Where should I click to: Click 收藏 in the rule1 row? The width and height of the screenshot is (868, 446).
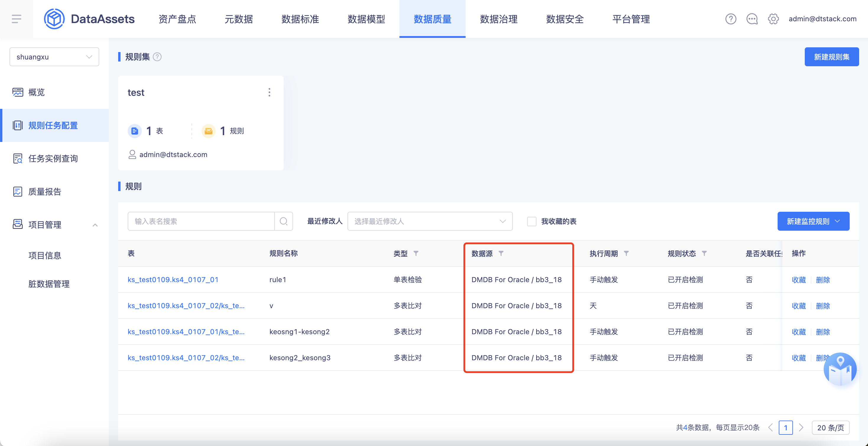pyautogui.click(x=799, y=280)
